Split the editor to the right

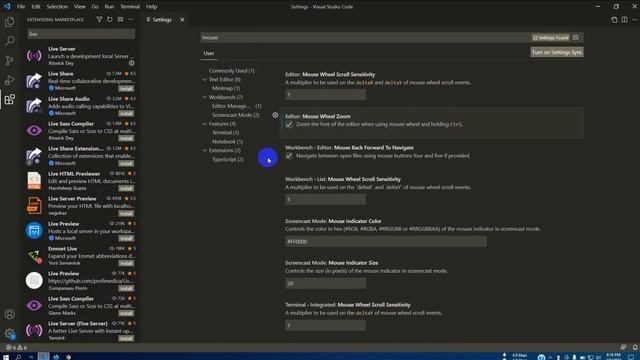(x=624, y=20)
